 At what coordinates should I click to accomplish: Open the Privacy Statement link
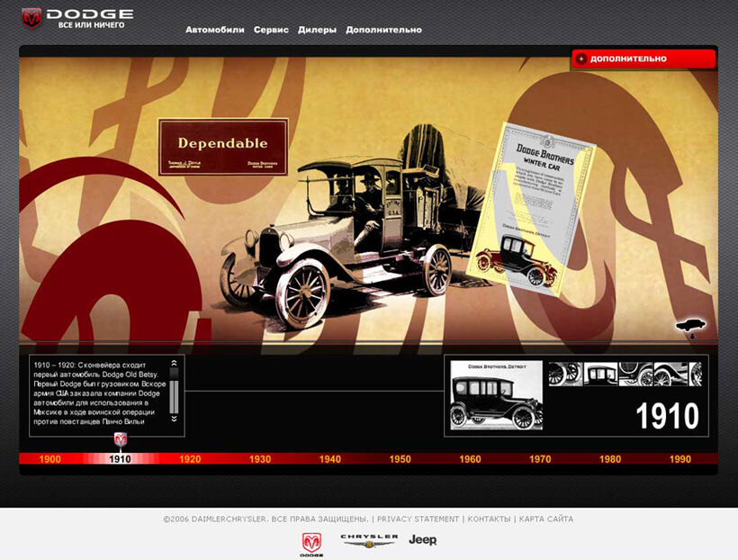click(418, 519)
